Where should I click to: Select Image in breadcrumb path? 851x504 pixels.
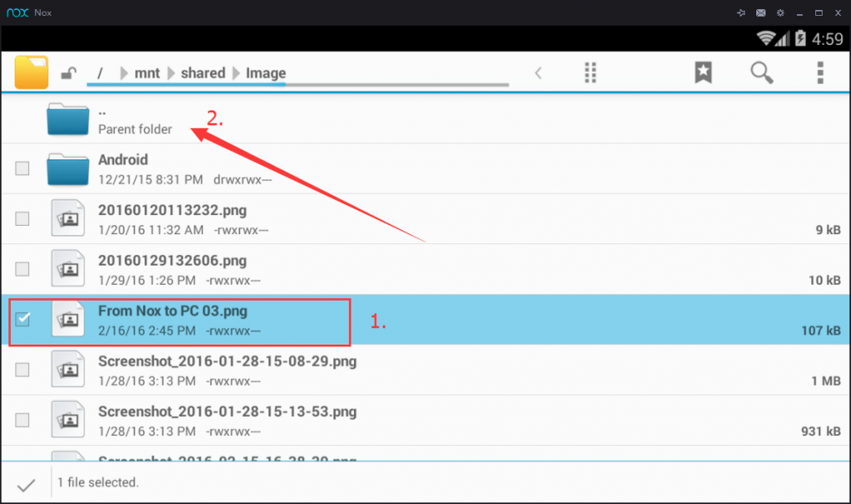coord(266,73)
